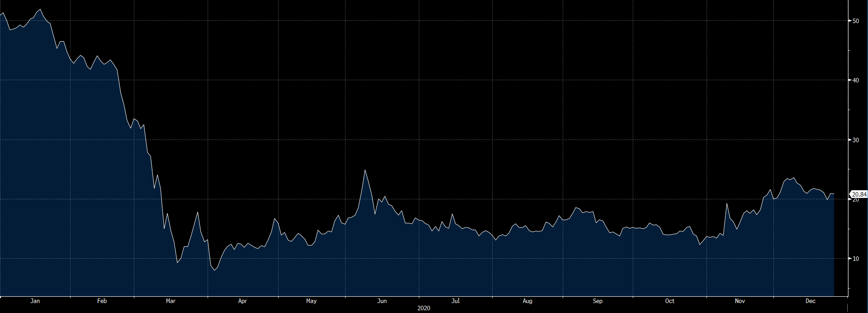
Task: Click the 50 value on the price axis
Action: (x=856, y=21)
